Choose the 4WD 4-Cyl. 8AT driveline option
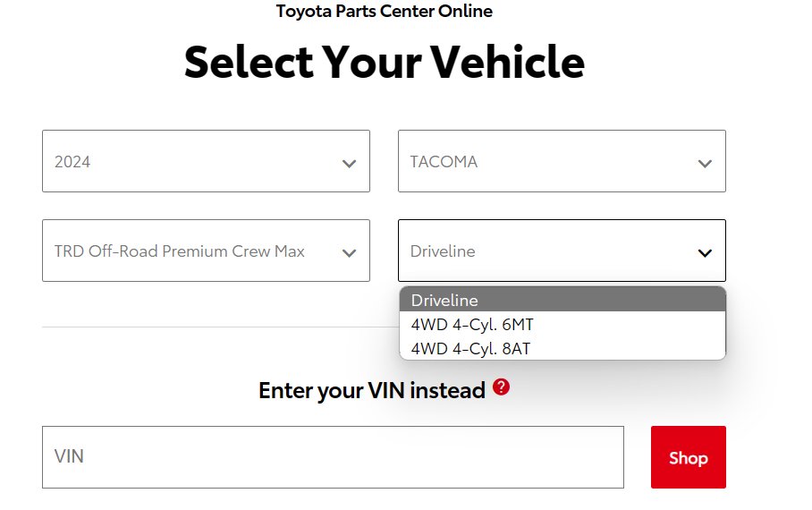 (562, 348)
